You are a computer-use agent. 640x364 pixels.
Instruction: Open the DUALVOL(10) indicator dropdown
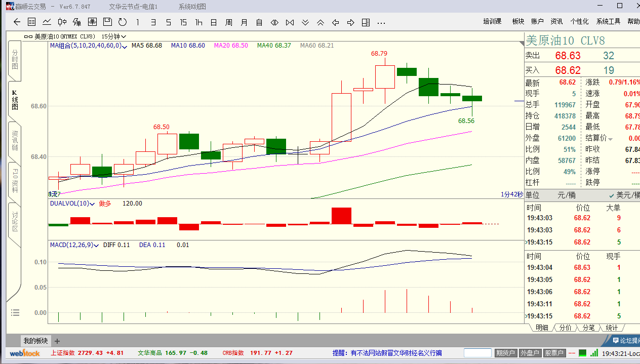(92, 204)
